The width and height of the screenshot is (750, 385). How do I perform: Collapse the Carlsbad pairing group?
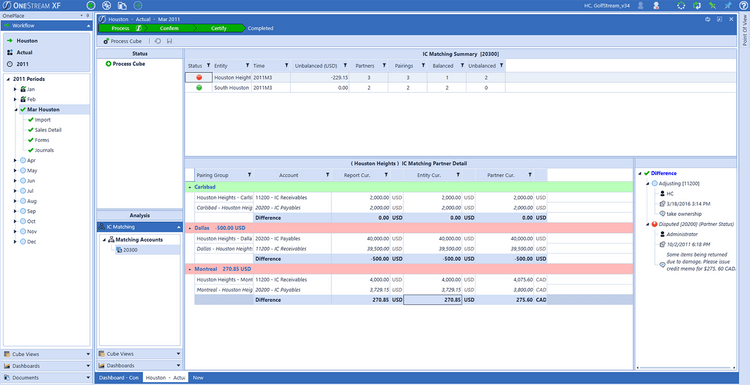click(190, 187)
